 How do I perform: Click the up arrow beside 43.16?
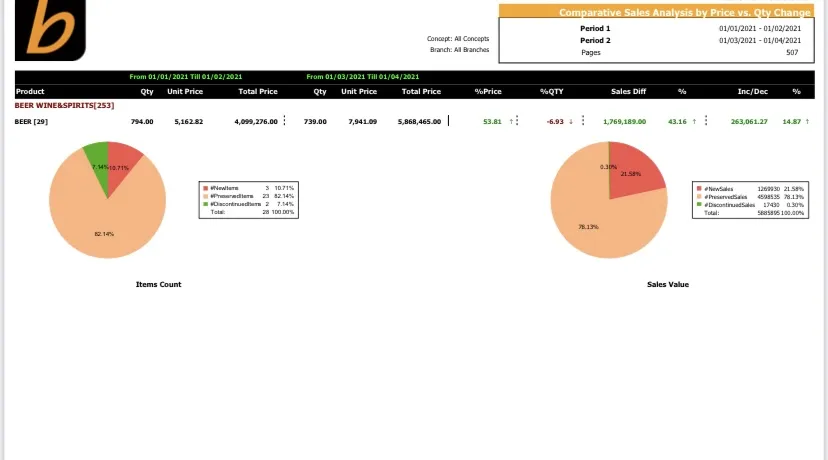(x=694, y=121)
